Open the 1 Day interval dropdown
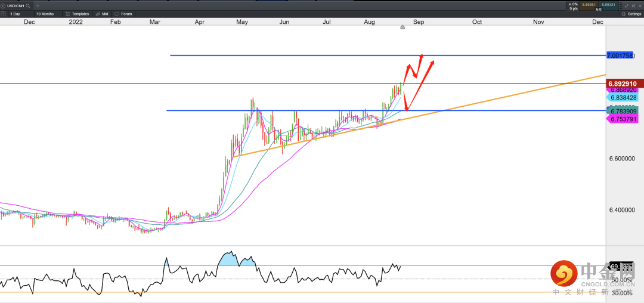Image resolution: width=644 pixels, height=303 pixels. [x=21, y=14]
